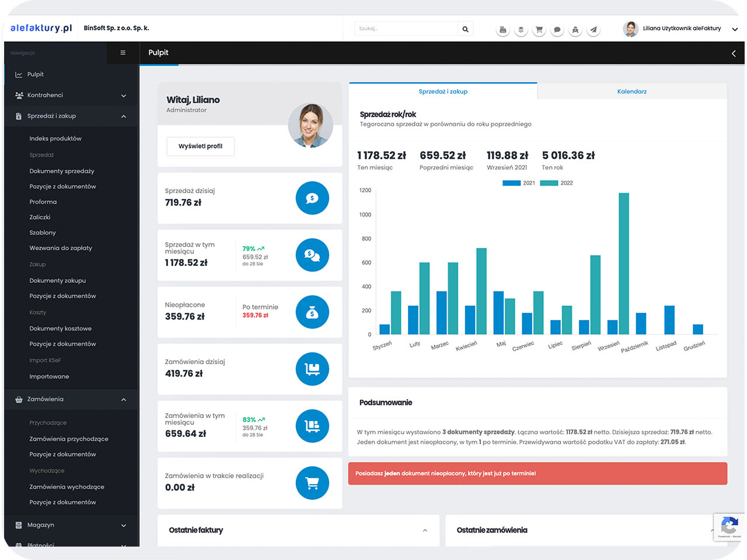Toggle the 2022 legend color swatch
This screenshot has width=747, height=560.
(549, 183)
